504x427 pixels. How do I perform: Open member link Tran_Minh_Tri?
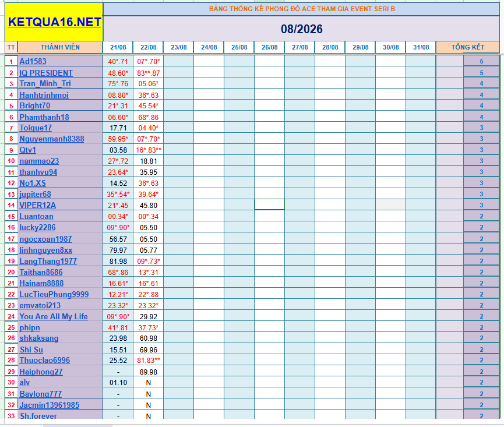(x=45, y=83)
